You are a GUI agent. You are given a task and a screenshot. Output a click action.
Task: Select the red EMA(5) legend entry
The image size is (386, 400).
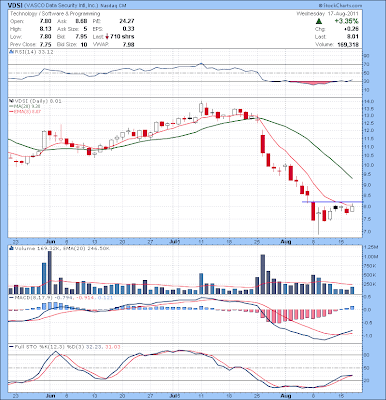click(25, 111)
